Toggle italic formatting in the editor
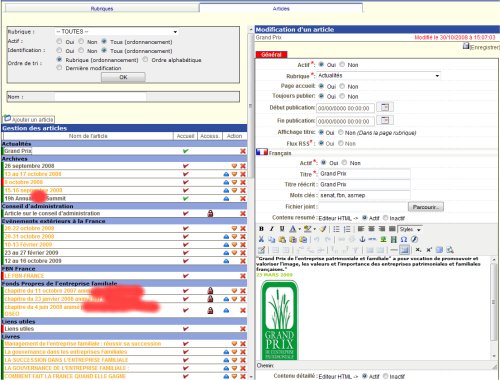Viewport: 500px width, 380px height. click(272, 229)
